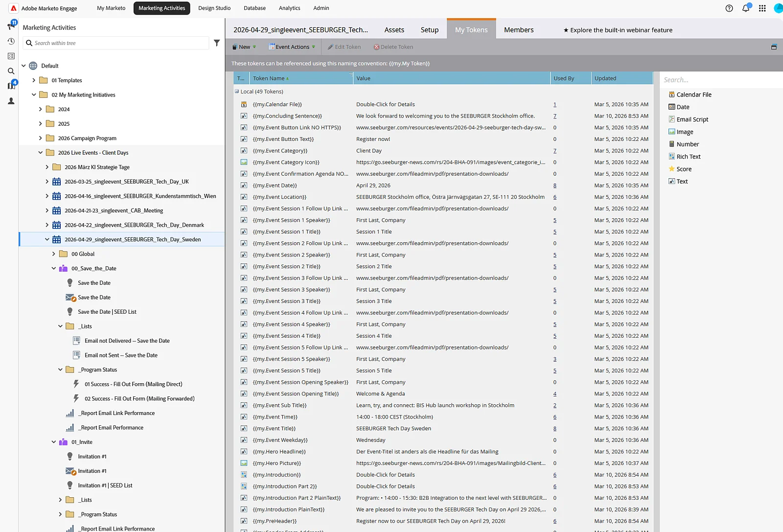The image size is (783, 532).
Task: Click the Email not Delivered list icon
Action: pos(76,341)
